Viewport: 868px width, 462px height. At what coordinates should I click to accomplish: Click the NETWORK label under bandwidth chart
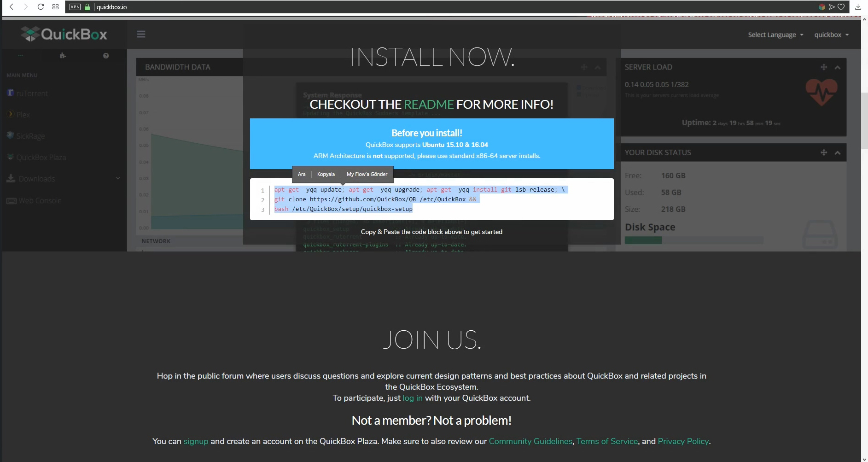[156, 241]
